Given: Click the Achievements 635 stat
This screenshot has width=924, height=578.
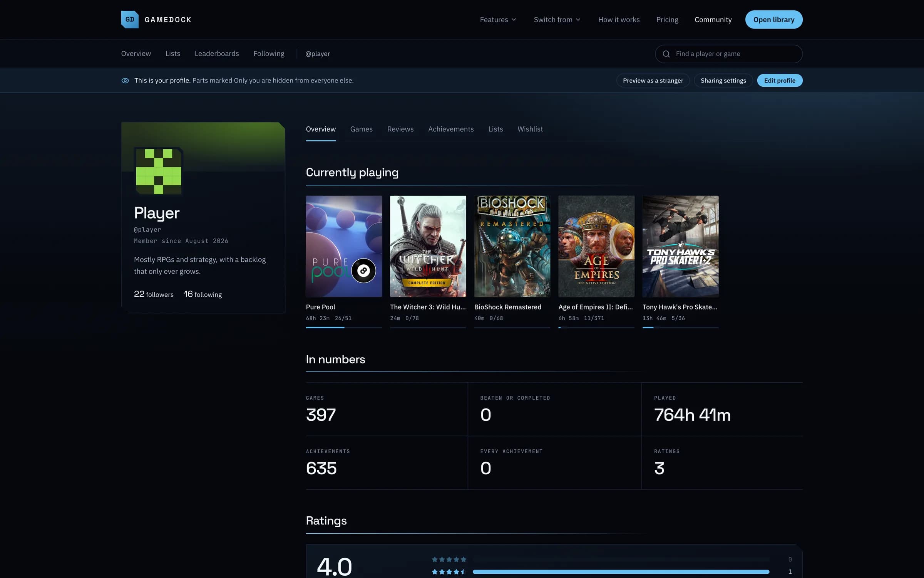Looking at the screenshot, I should [387, 463].
